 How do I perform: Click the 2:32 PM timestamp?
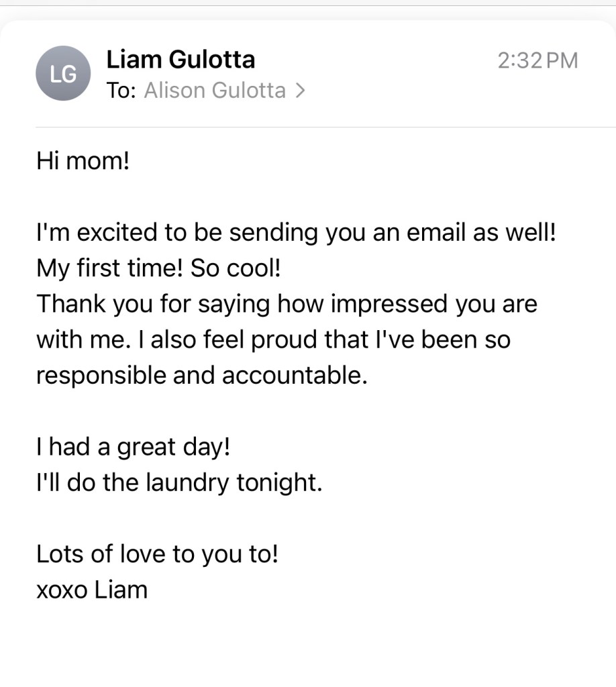(537, 60)
